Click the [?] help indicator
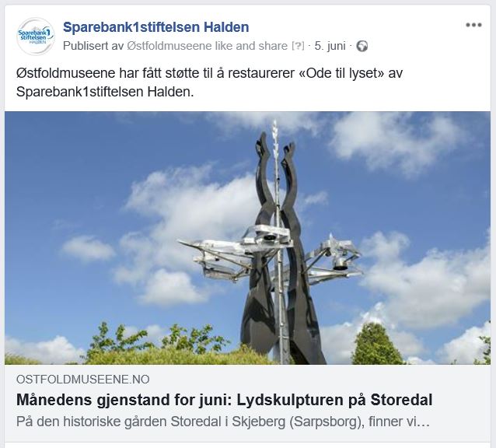496x448 pixels. pos(298,46)
